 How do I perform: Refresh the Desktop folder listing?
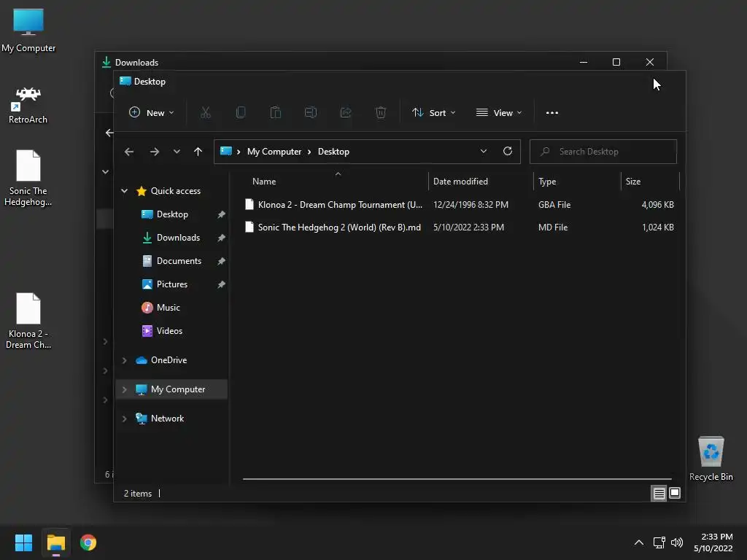(x=508, y=152)
